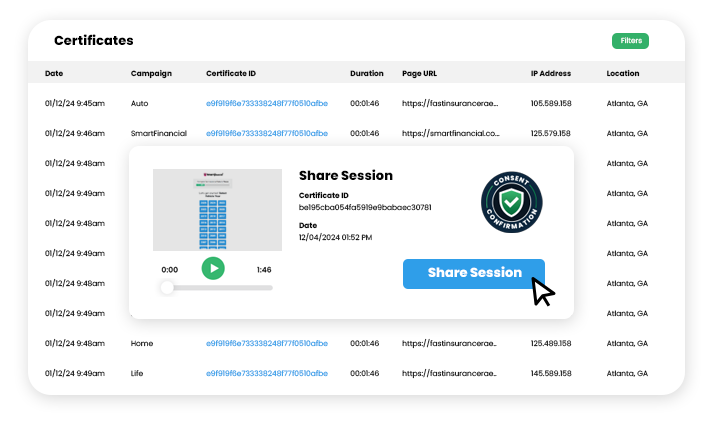Click the Certificates page title
The height and width of the screenshot is (425, 712).
tap(94, 40)
